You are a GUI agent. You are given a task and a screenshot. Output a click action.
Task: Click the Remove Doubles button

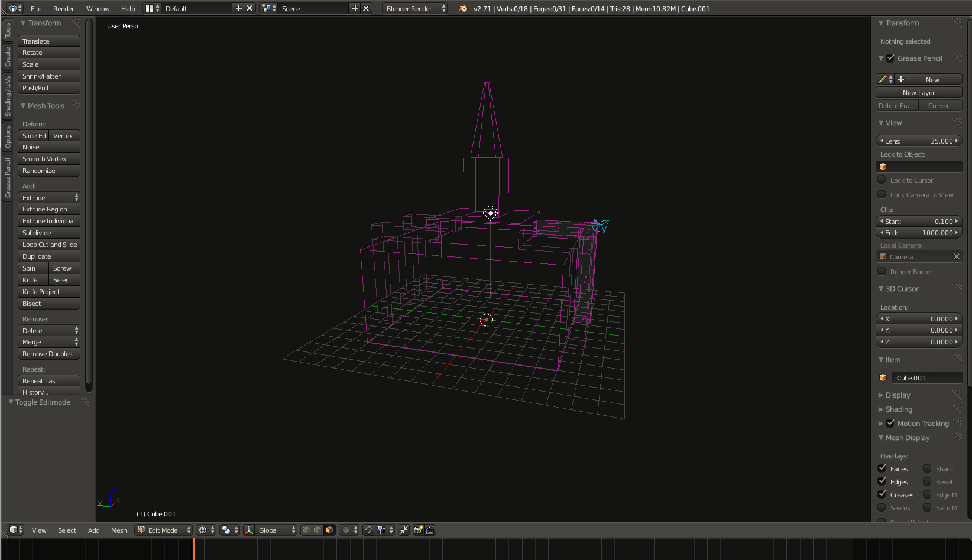click(48, 354)
